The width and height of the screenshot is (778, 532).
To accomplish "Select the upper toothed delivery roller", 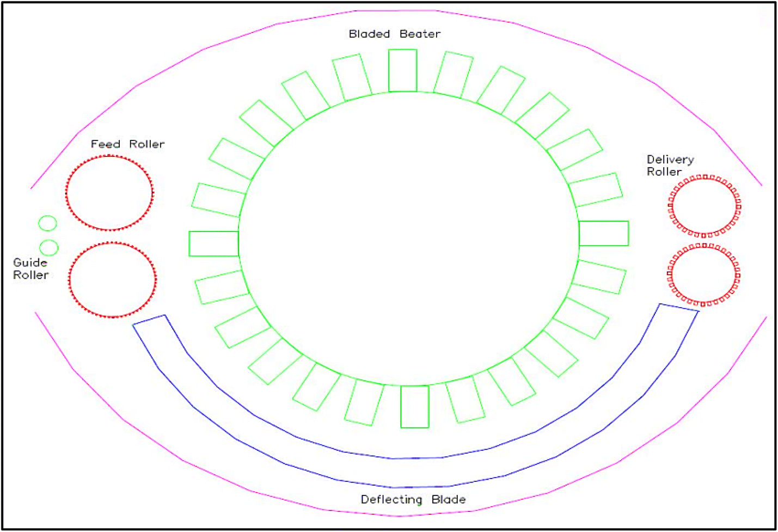I will 705,206.
